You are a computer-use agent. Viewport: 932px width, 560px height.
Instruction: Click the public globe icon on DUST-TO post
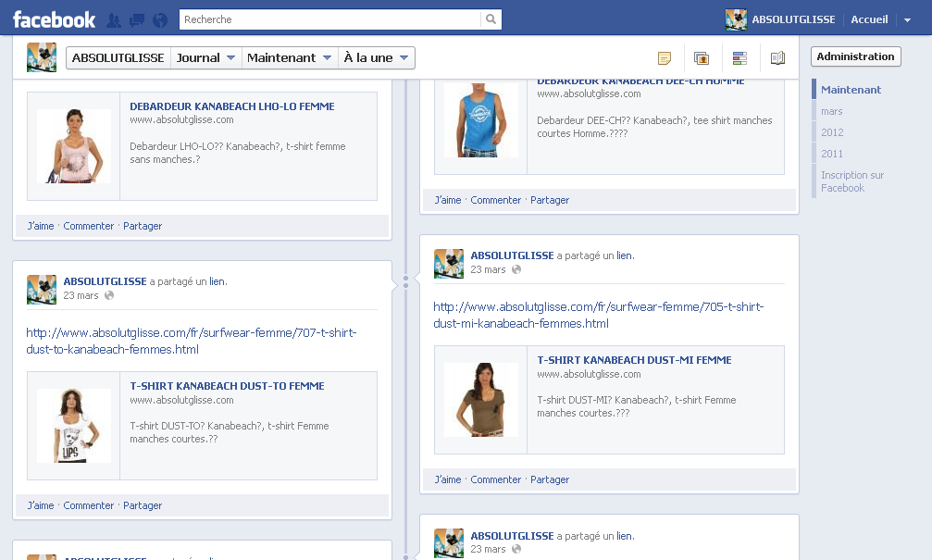tap(109, 295)
